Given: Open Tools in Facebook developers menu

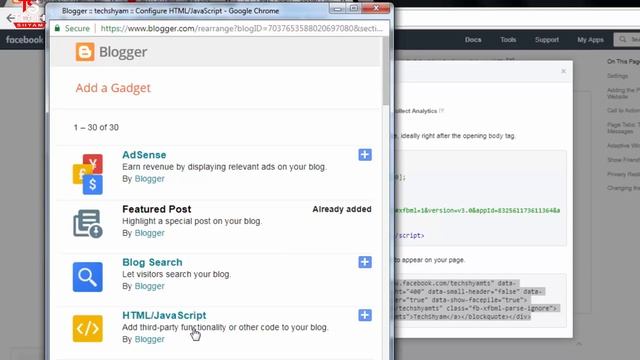Looking at the screenshot, I should pyautogui.click(x=508, y=40).
